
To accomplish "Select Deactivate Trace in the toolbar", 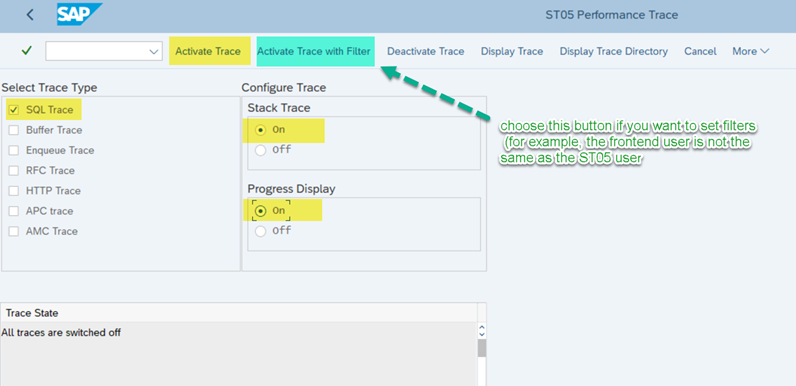I will [425, 51].
